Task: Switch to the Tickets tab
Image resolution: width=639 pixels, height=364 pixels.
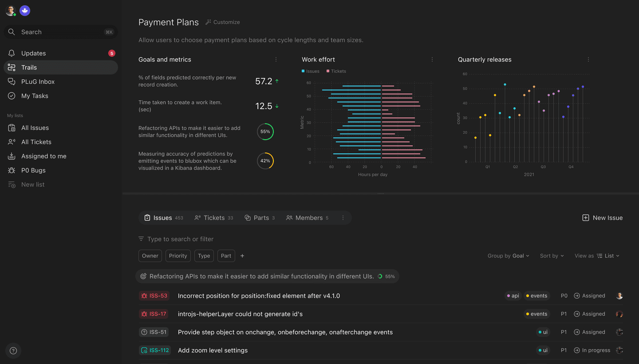Action: pos(214,218)
